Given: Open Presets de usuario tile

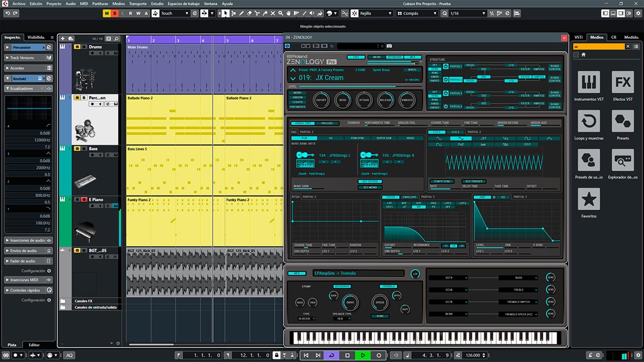Looking at the screenshot, I should point(589,160).
